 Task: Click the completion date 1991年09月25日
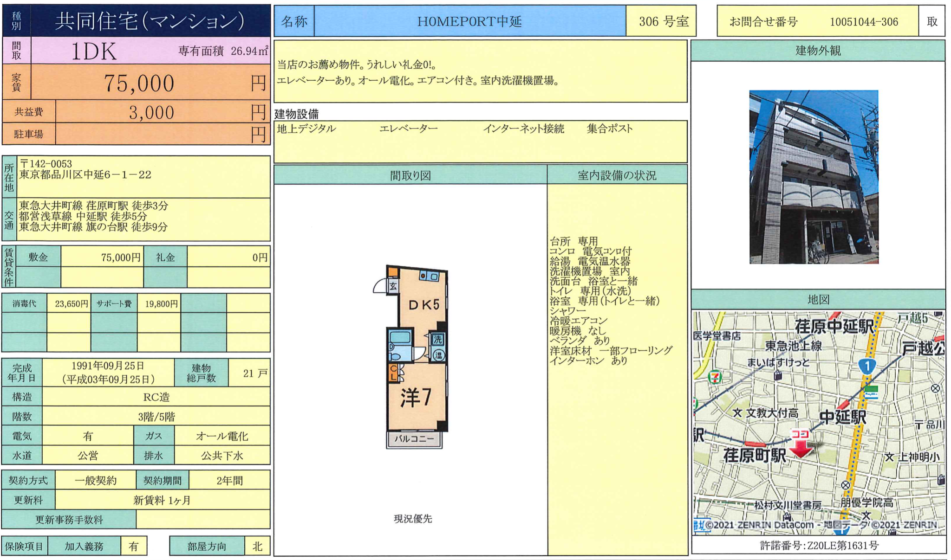pos(108,366)
